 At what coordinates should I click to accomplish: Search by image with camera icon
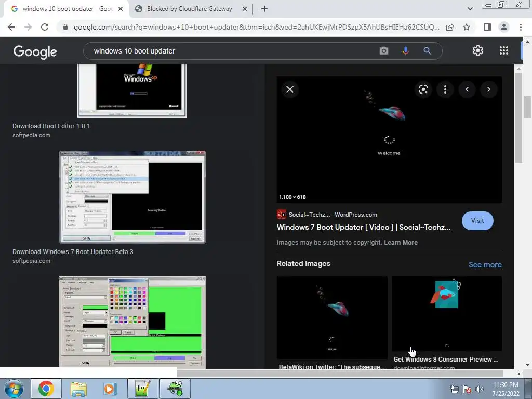click(384, 51)
